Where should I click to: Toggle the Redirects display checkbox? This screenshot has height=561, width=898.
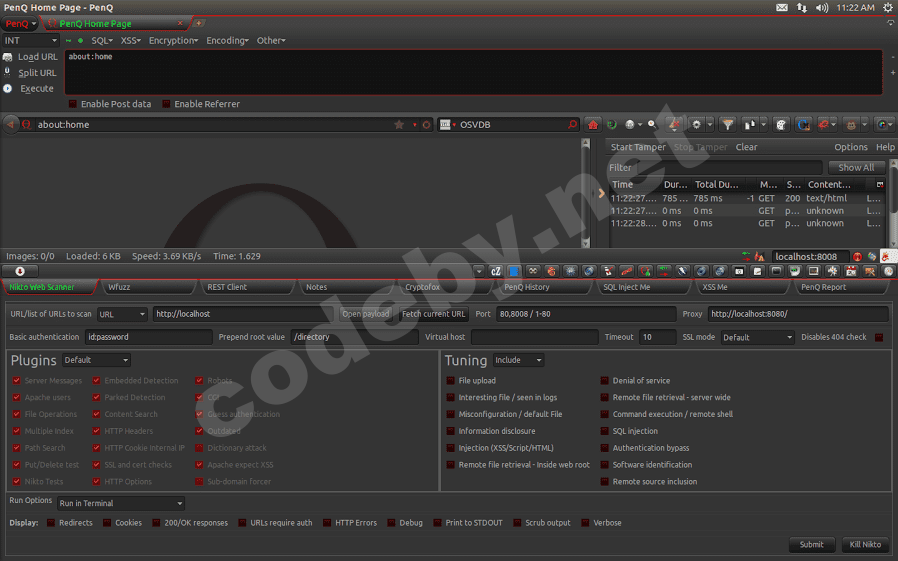pos(50,523)
